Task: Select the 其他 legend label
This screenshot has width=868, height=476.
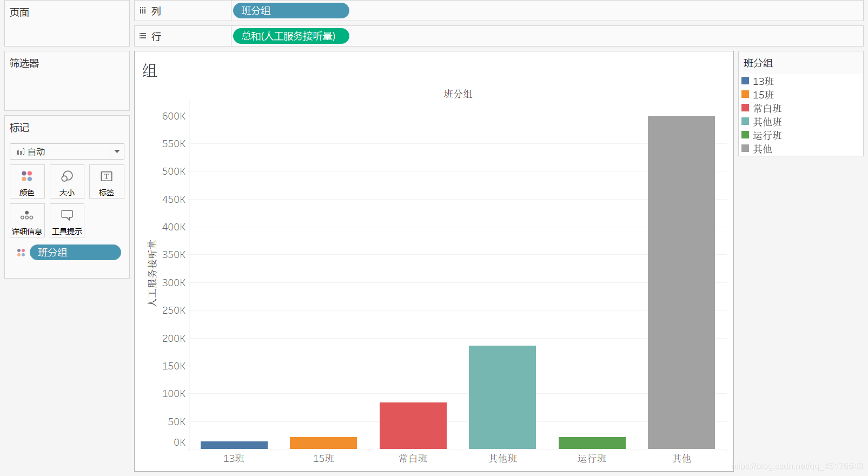Action: tap(763, 149)
